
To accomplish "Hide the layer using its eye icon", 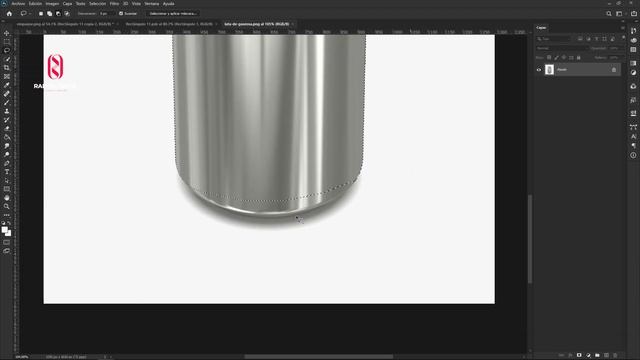I will [539, 70].
